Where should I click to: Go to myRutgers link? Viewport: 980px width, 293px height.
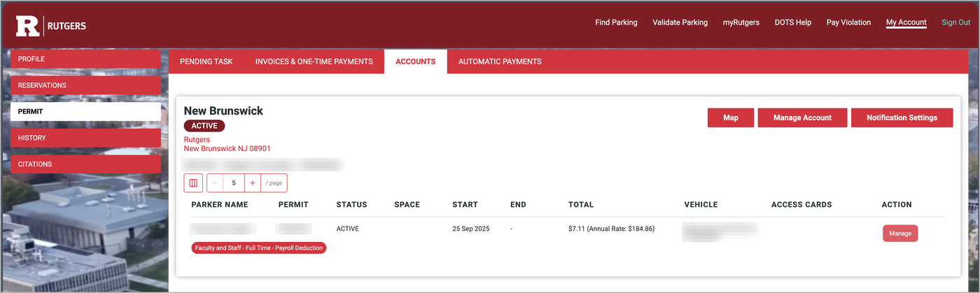coord(741,22)
